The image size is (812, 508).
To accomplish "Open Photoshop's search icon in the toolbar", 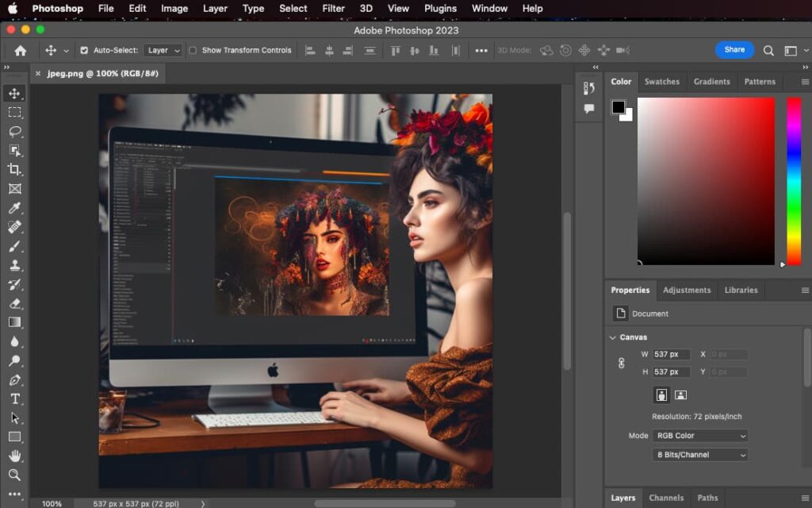I will [768, 49].
